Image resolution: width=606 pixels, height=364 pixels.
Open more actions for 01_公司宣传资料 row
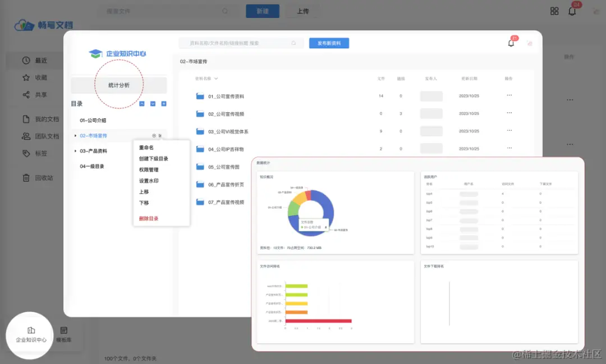(509, 95)
